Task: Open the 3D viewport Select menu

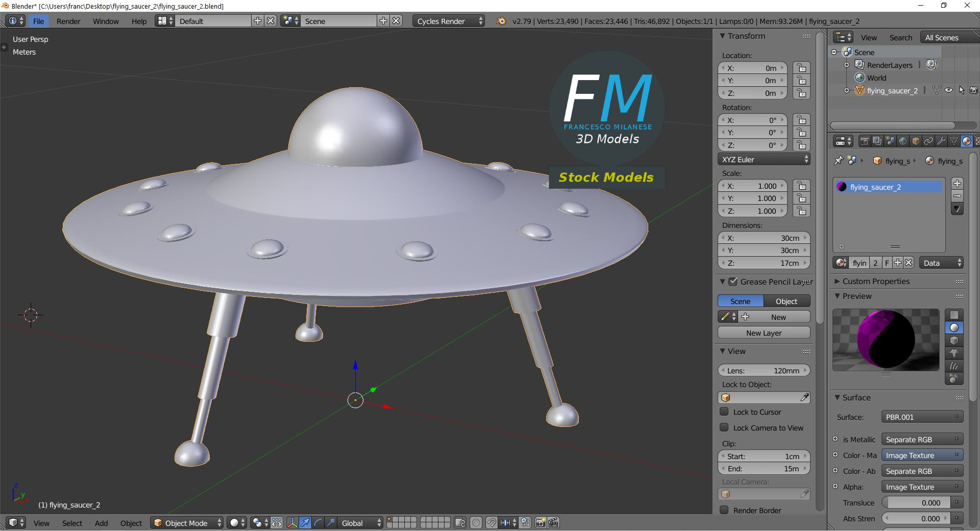Action: 72,523
